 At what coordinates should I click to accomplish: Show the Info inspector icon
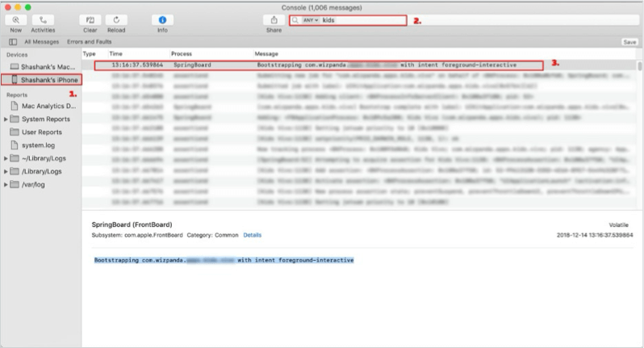pos(163,20)
